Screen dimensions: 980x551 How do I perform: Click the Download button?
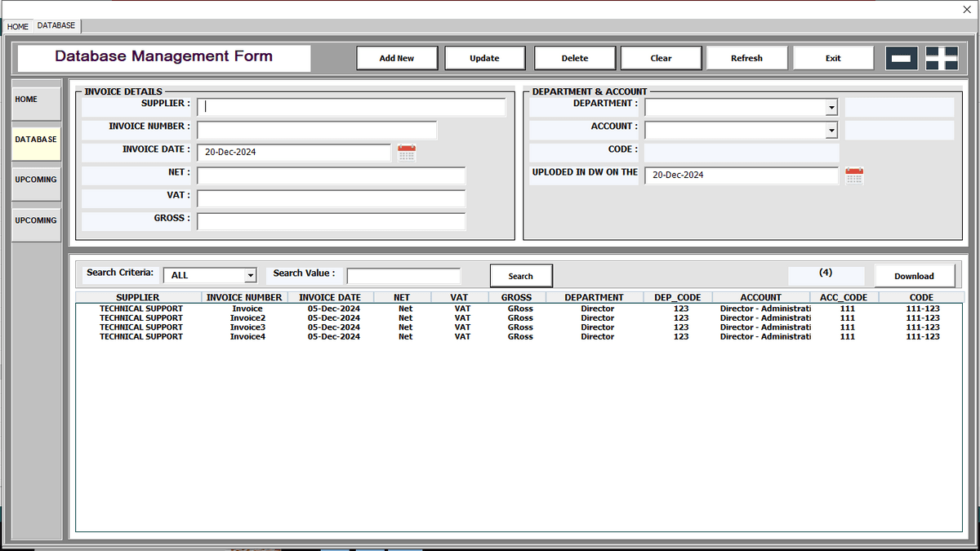click(x=914, y=275)
